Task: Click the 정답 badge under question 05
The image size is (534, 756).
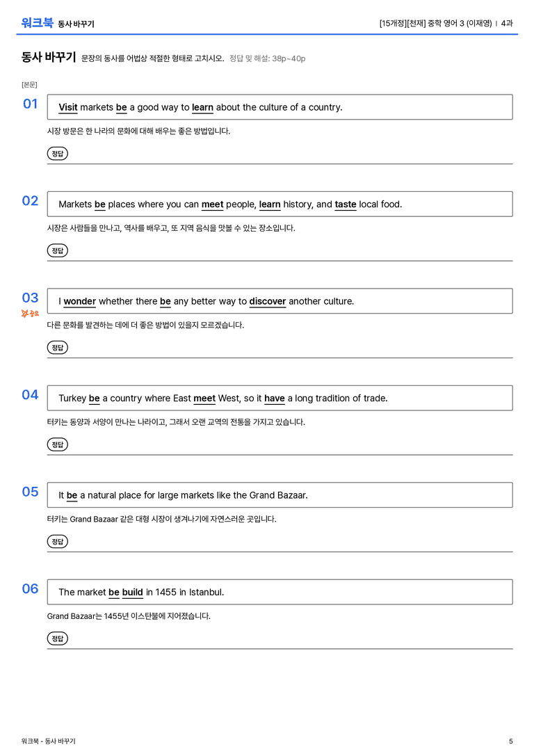Action: pos(57,541)
